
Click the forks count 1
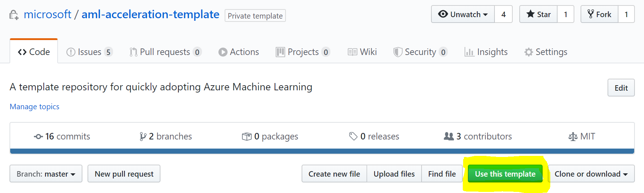click(626, 14)
